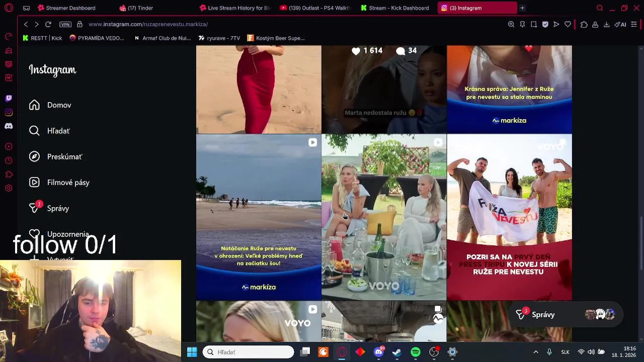Open Armaf Club de Nui... bookmark
Image resolution: width=644 pixels, height=362 pixels.
(x=163, y=38)
